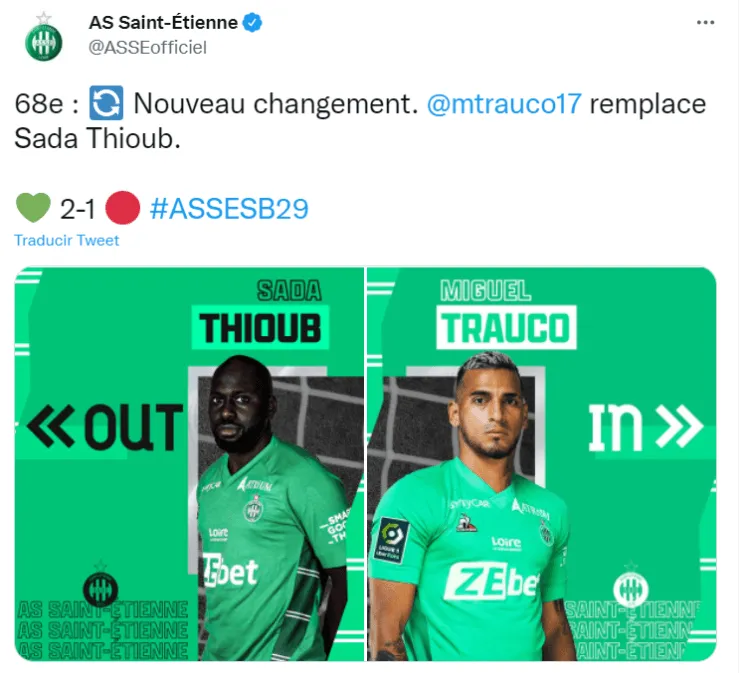740x673 pixels.
Task: Click Traducir Tweet
Action: [x=67, y=240]
